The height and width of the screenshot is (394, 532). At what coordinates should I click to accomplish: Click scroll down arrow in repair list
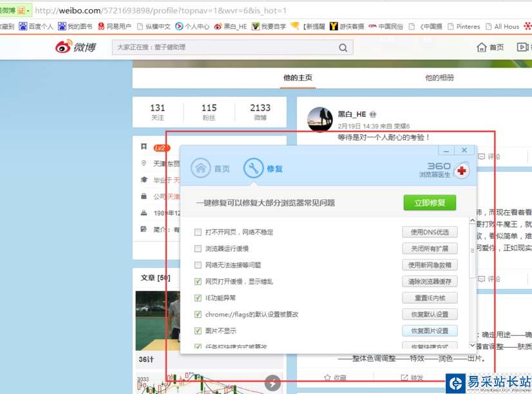(x=472, y=345)
